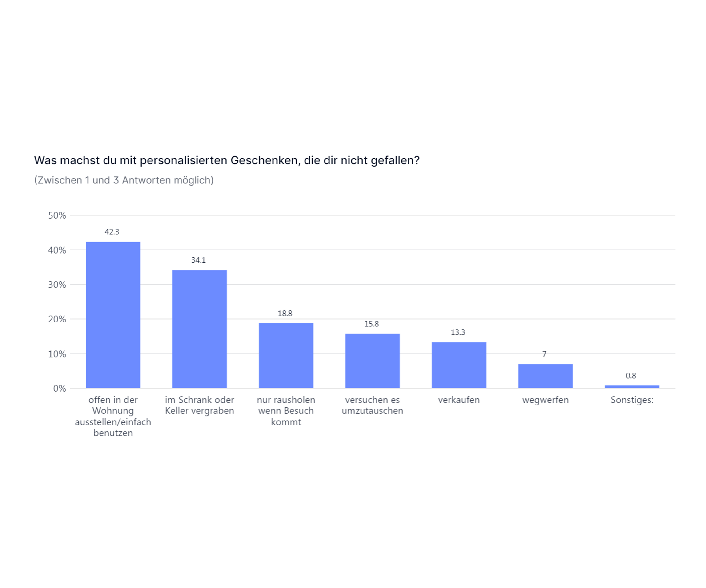Viewport: 706px width, 588px height.
Task: Click the "versuchen es umzutauschen" bar
Action: [x=372, y=361]
